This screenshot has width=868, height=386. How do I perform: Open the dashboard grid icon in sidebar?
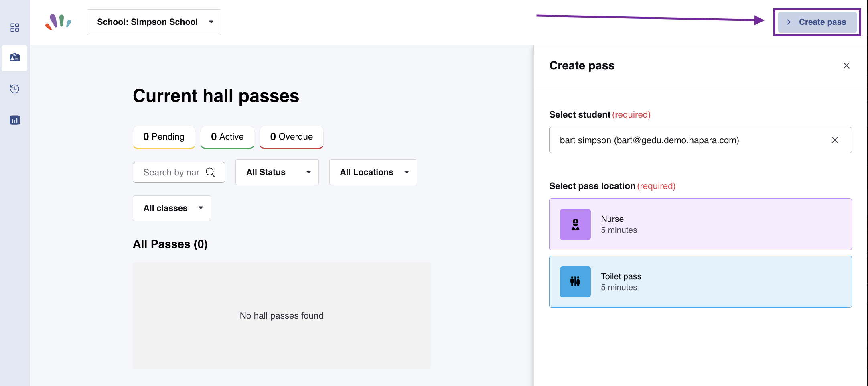click(15, 27)
